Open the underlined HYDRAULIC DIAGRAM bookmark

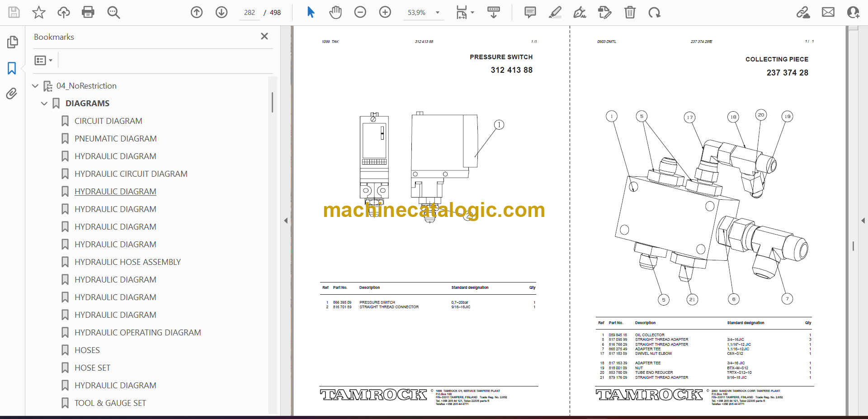(115, 192)
